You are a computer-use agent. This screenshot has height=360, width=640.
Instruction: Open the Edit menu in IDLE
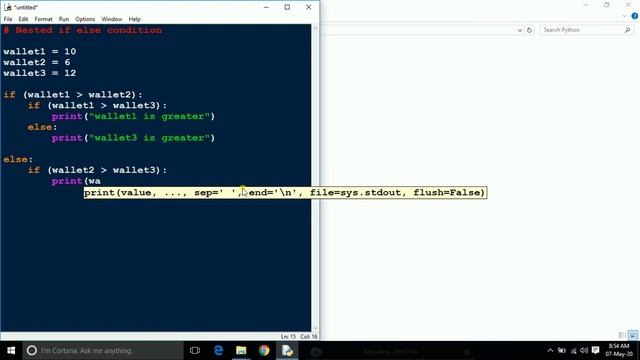[x=23, y=19]
